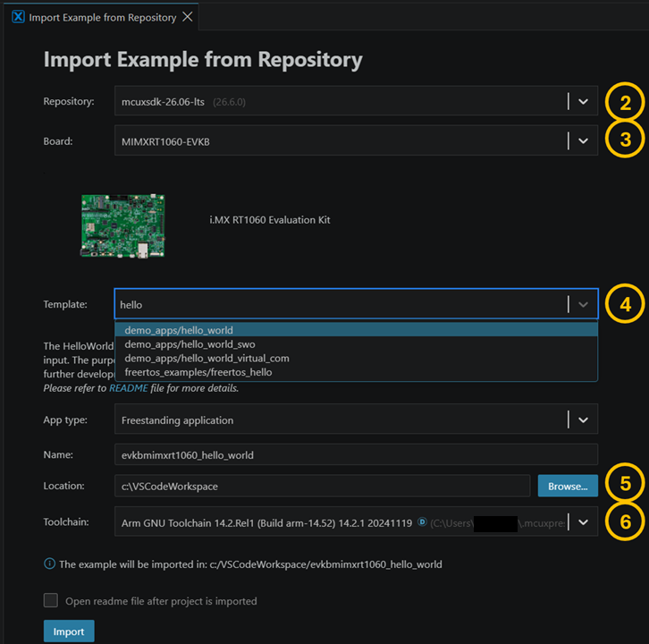This screenshot has height=644, width=649.
Task: Expand the Board dropdown arrow
Action: click(583, 141)
